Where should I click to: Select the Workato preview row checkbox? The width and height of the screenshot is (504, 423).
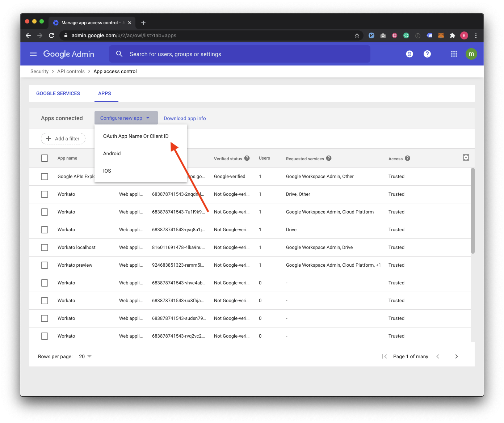click(x=45, y=265)
